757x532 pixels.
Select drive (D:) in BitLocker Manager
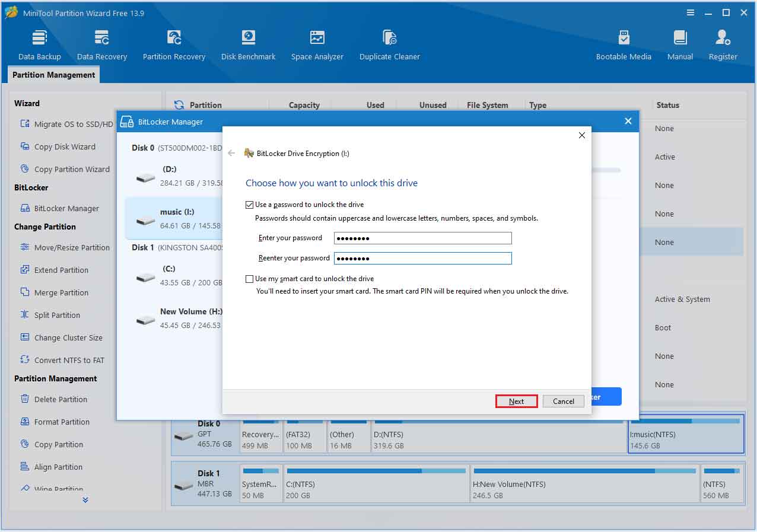pos(174,176)
